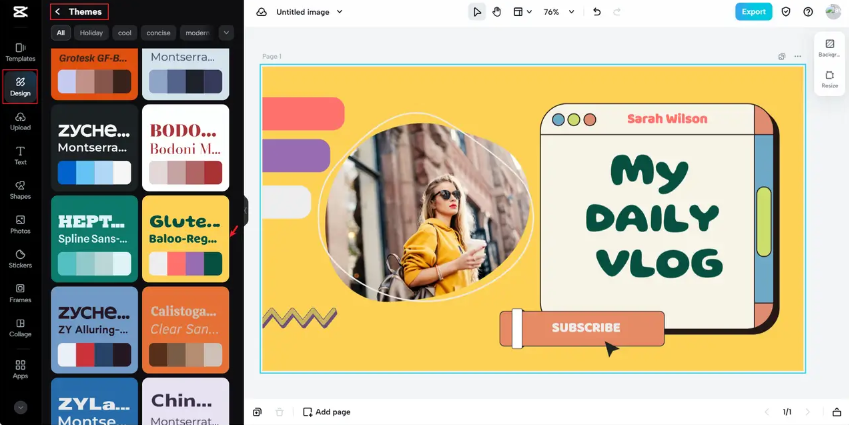Delete page with trash icon

point(279,412)
